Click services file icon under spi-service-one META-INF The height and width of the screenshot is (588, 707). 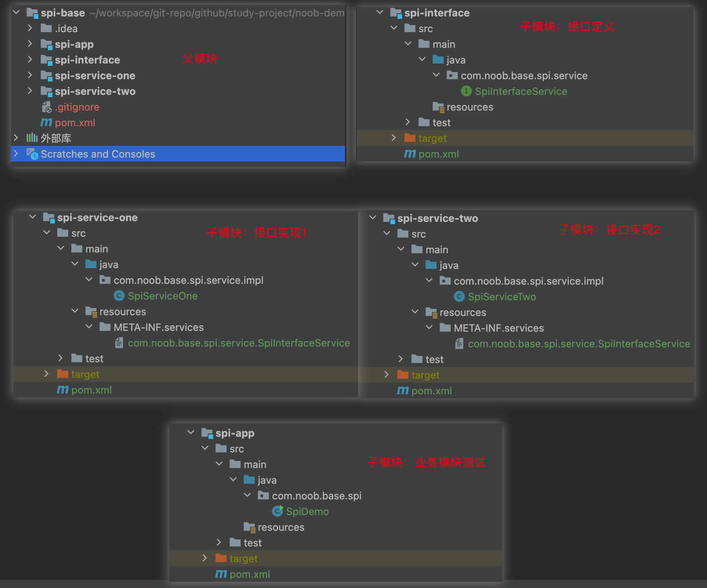(119, 343)
